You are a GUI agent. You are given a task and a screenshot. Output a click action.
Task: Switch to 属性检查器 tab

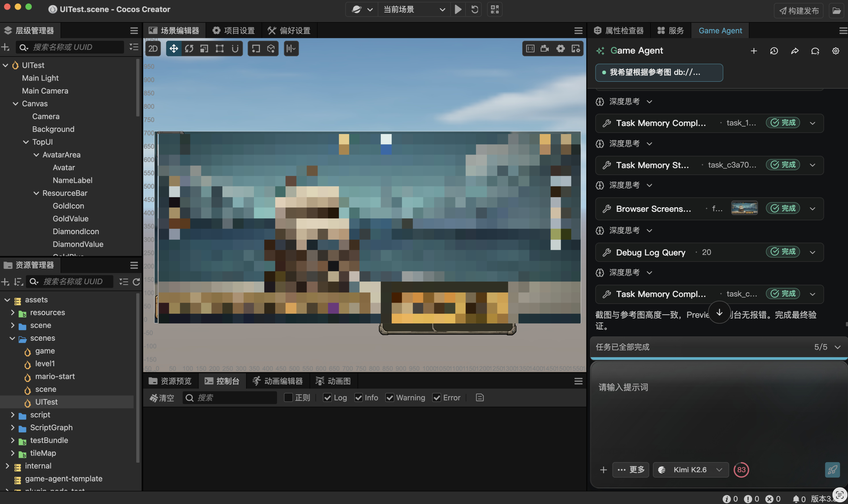619,30
